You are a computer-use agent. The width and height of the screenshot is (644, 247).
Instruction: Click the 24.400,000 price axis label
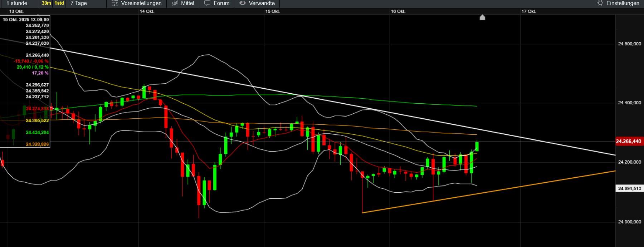click(629, 103)
